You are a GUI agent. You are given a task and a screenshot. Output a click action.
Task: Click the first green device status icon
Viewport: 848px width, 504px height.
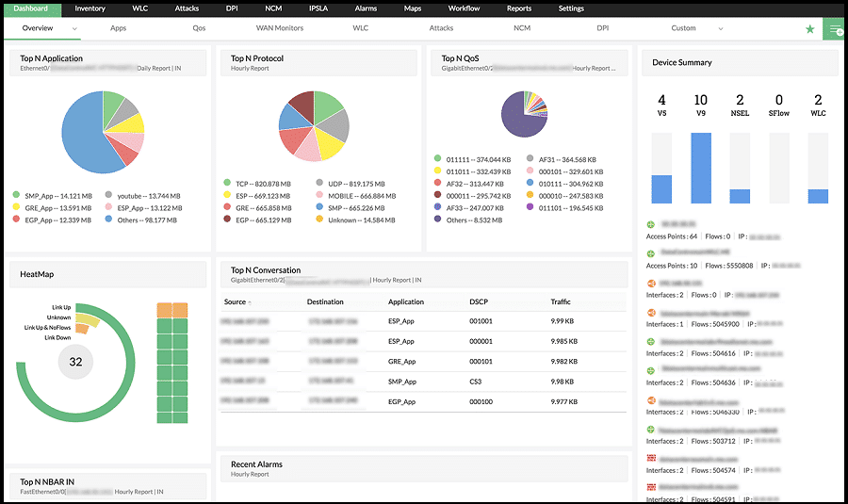(651, 224)
